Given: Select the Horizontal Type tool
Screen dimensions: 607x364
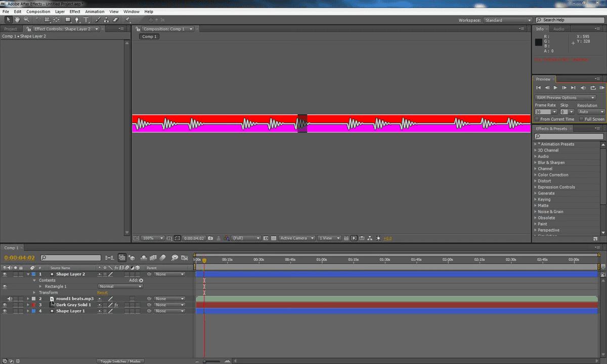Looking at the screenshot, I should 86,20.
